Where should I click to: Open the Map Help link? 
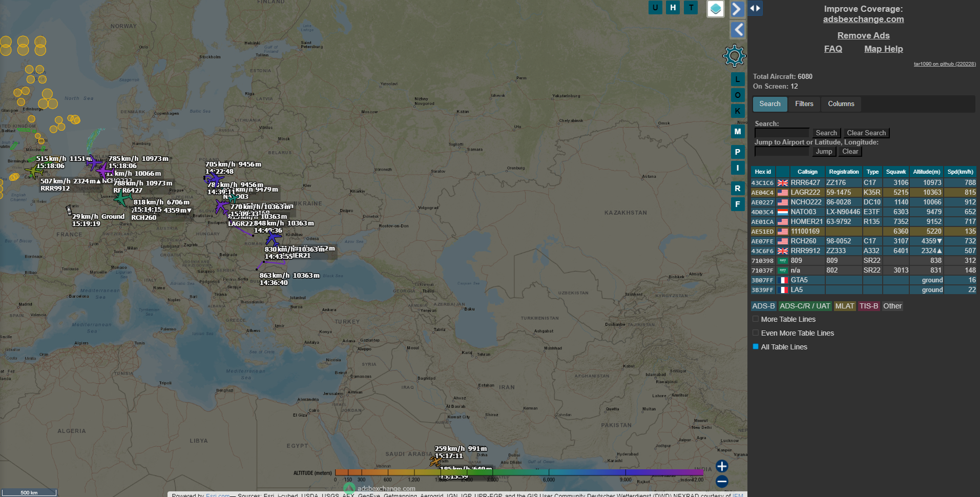884,49
